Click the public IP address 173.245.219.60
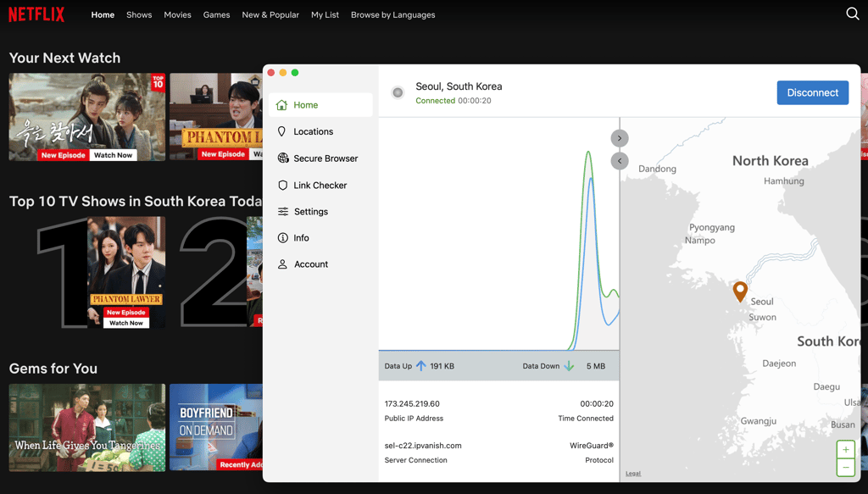The height and width of the screenshot is (494, 868). [412, 404]
